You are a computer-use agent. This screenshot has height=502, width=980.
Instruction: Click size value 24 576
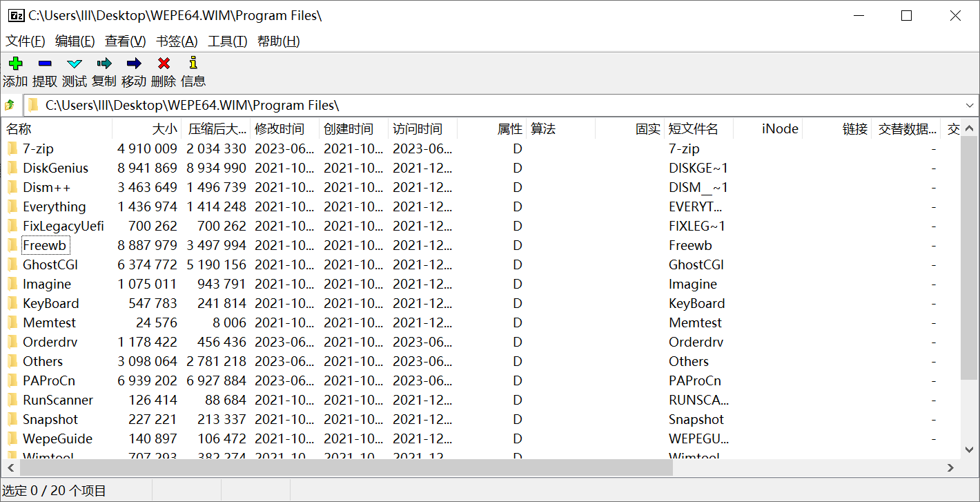pyautogui.click(x=157, y=322)
